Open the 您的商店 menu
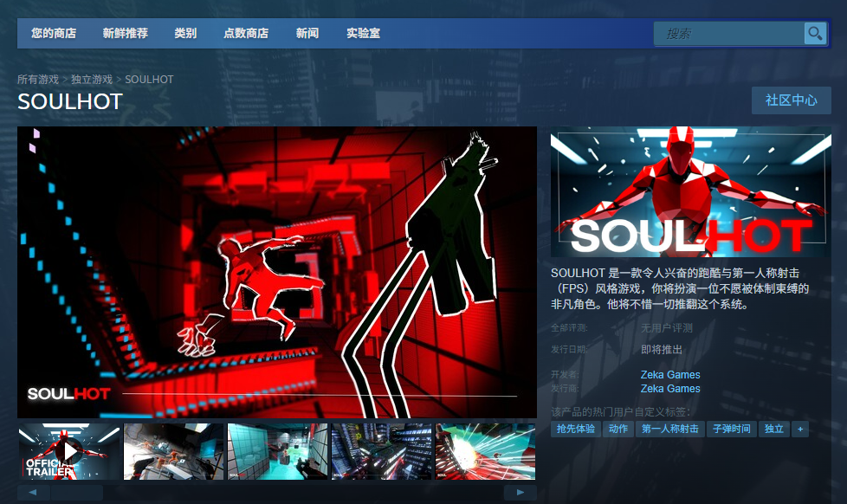847x504 pixels. (54, 33)
